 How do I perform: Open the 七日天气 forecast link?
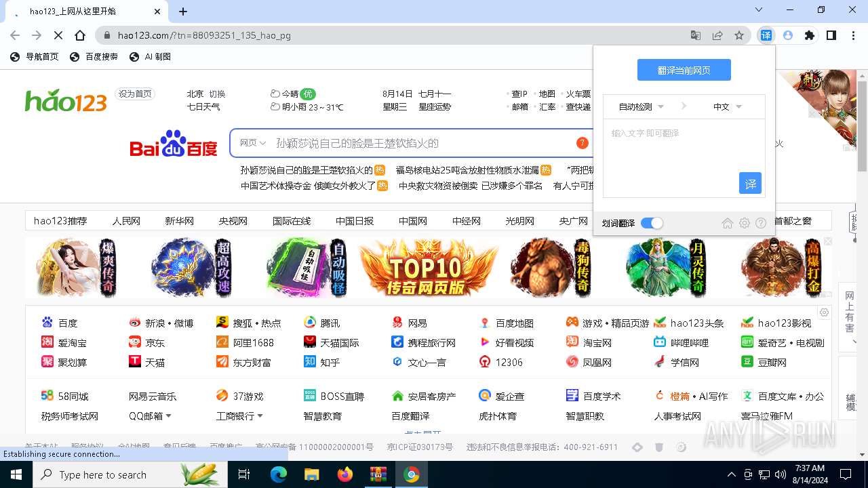(x=203, y=106)
